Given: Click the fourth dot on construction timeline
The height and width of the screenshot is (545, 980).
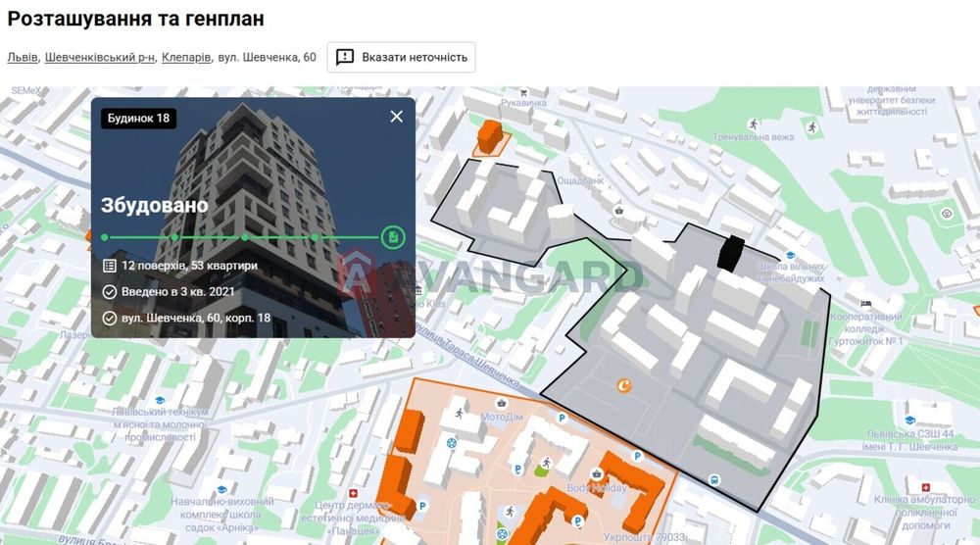Looking at the screenshot, I should pyautogui.click(x=315, y=237).
